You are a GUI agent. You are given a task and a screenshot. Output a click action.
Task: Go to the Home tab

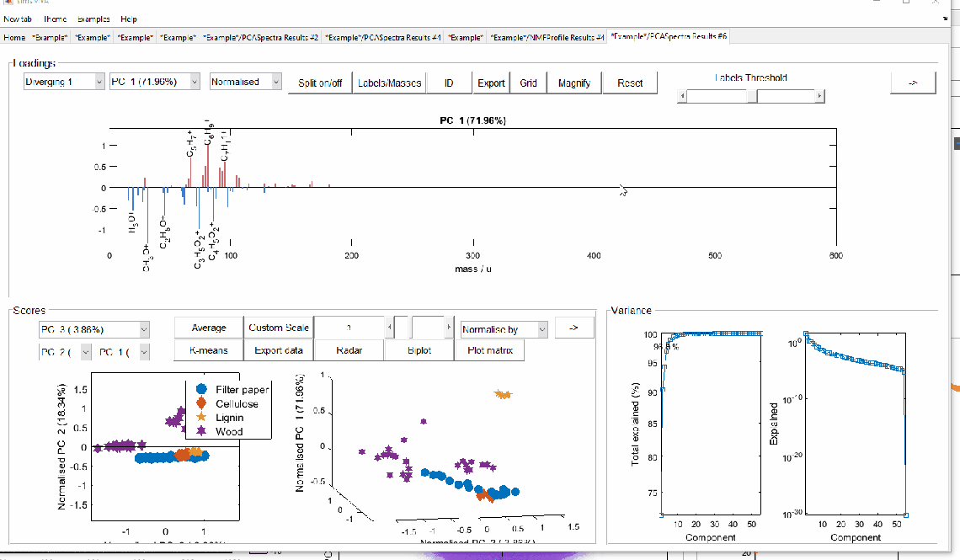click(14, 37)
